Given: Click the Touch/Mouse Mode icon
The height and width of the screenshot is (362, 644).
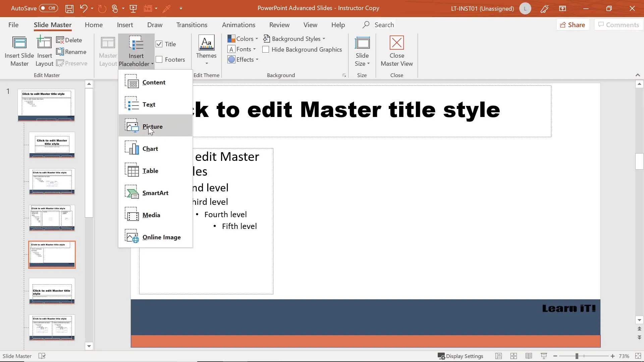Looking at the screenshot, I should 115,8.
